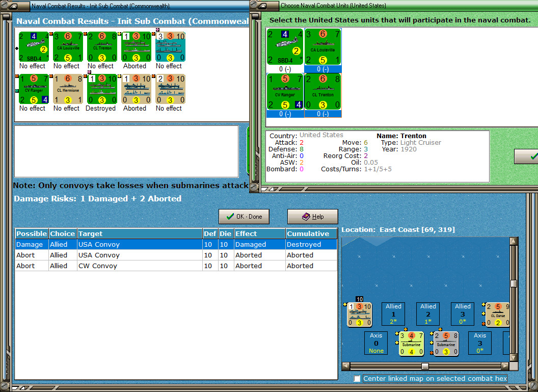Click the Cumulative Destroyed cell in the Damage row
538x392 pixels.
[311, 244]
